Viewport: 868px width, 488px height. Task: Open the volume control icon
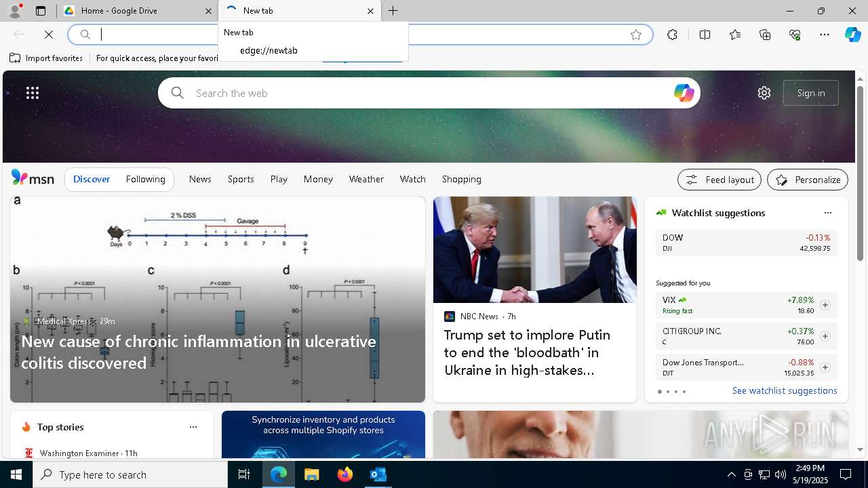tap(780, 474)
